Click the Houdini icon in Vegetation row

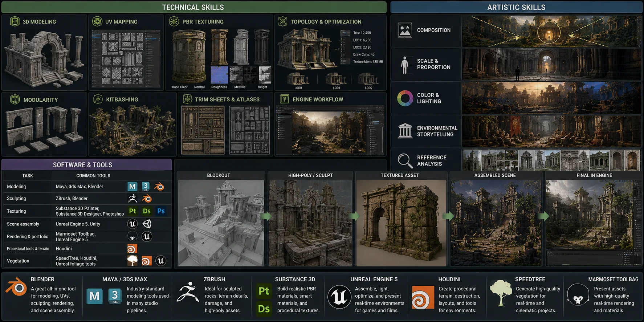[x=146, y=261]
